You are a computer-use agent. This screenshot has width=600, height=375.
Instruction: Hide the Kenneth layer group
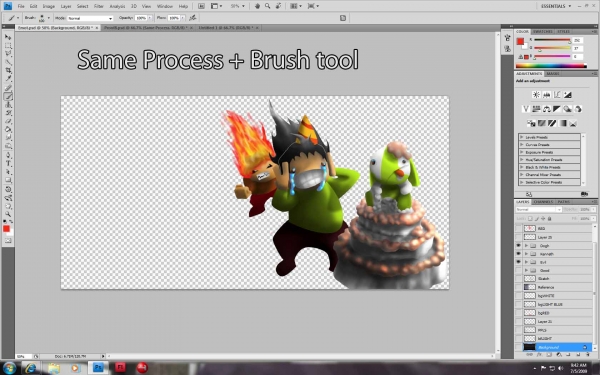click(x=518, y=254)
